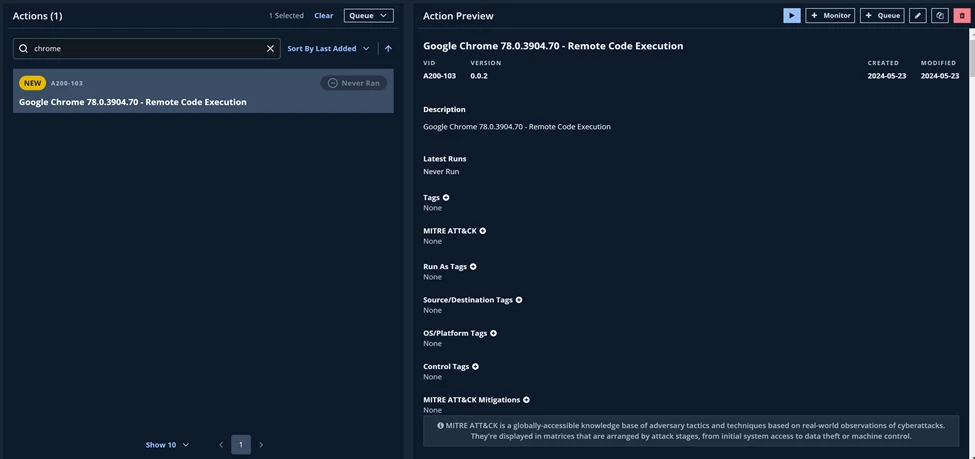This screenshot has width=975, height=459.
Task: Click the search magnifier icon
Action: (x=24, y=49)
